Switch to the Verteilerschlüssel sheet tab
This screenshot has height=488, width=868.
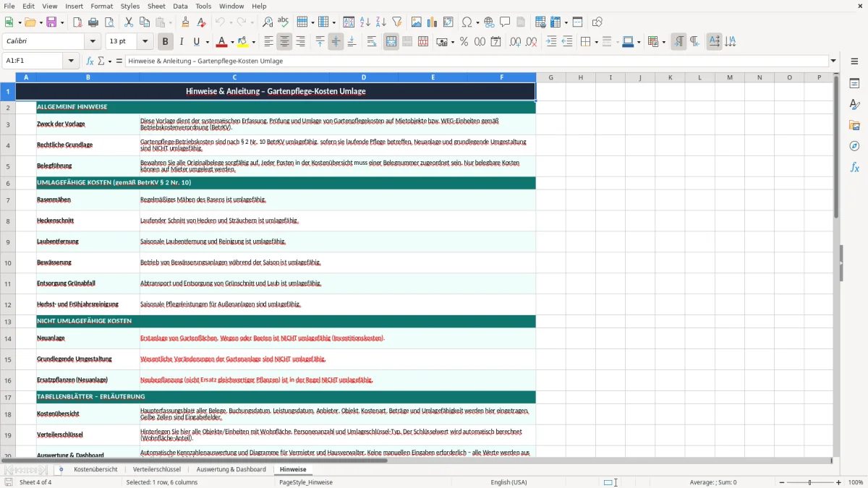[157, 469]
